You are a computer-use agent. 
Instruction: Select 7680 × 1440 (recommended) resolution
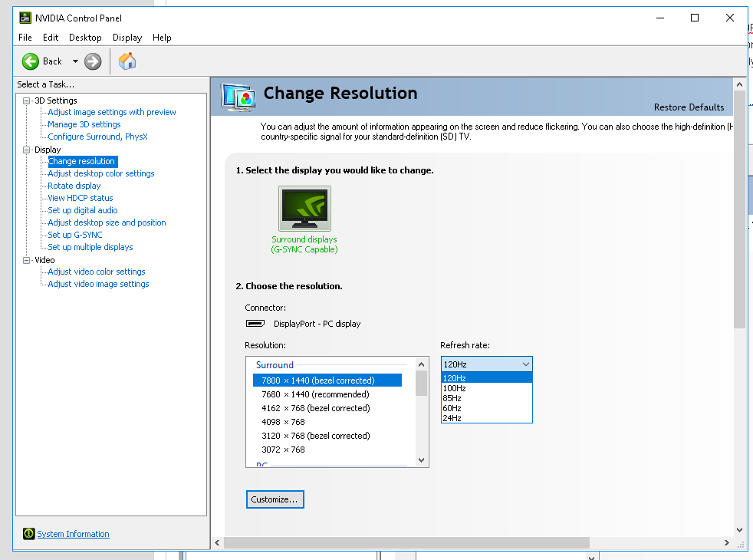click(315, 394)
